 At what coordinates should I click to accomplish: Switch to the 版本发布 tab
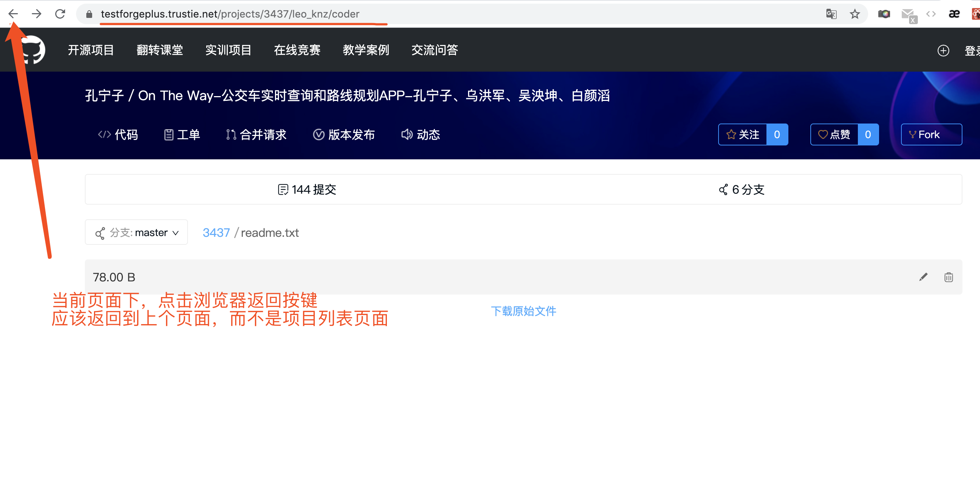(x=344, y=134)
